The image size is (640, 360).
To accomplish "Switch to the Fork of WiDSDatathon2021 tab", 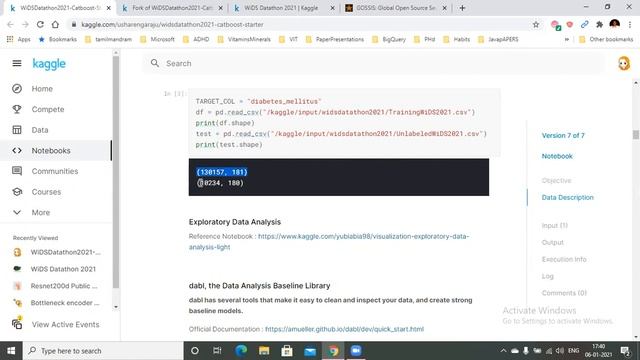I will pyautogui.click(x=173, y=8).
